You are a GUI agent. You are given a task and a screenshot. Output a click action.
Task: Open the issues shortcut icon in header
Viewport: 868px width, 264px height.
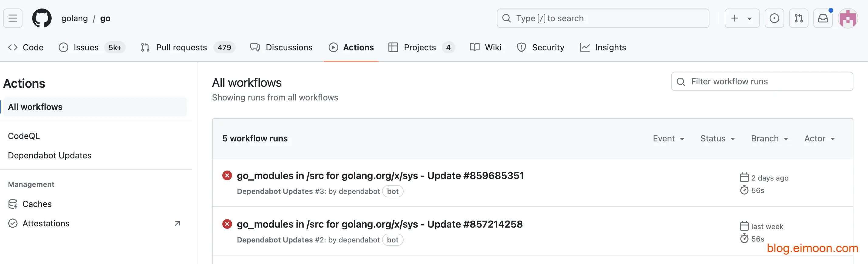coord(774,18)
